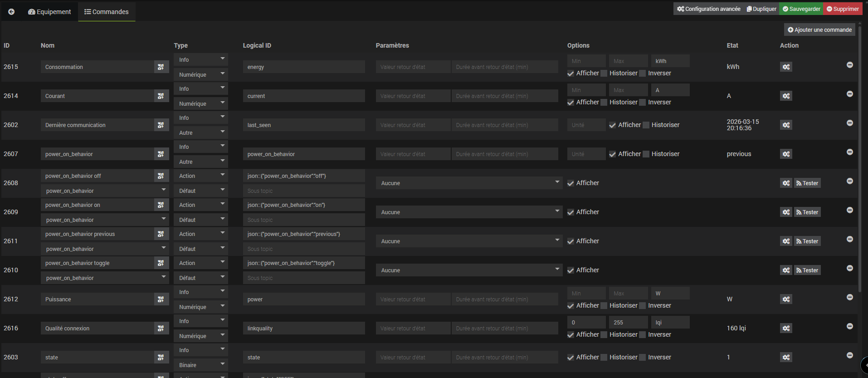Expand the Numérique subtype dropdown for Courant
This screenshot has height=378, width=868.
tap(200, 103)
